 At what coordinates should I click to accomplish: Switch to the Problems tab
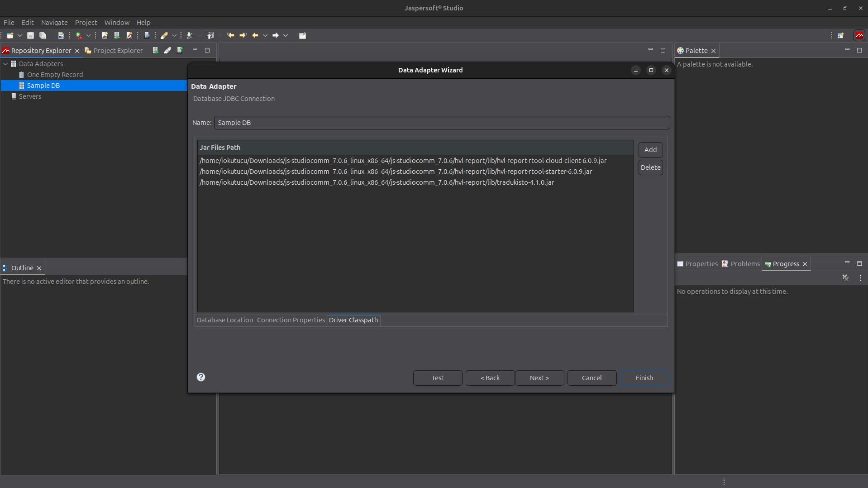coord(741,264)
